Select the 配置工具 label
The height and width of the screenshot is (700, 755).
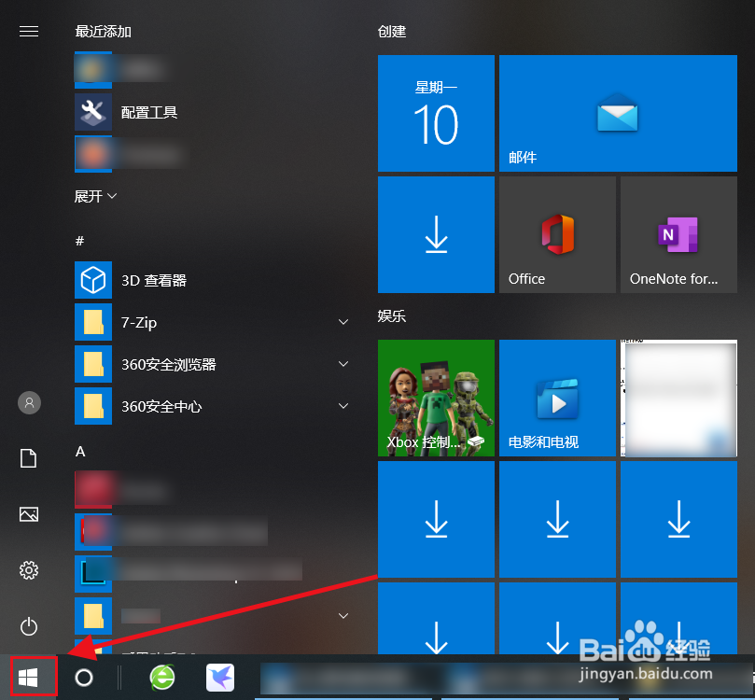click(x=149, y=113)
